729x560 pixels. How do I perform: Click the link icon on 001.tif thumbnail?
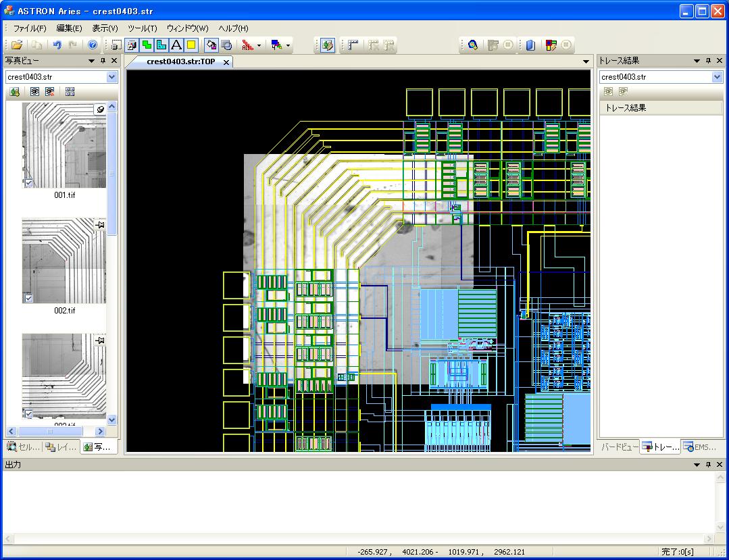(x=100, y=109)
